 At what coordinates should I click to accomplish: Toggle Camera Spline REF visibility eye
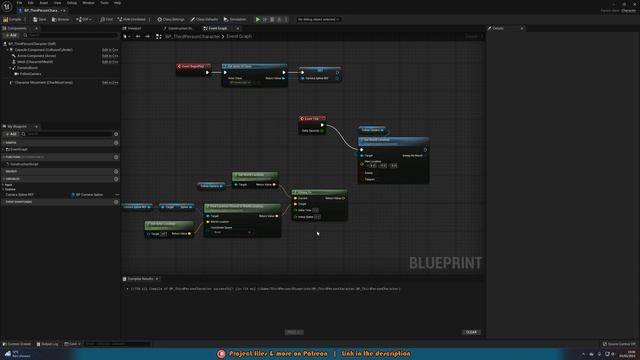click(117, 195)
